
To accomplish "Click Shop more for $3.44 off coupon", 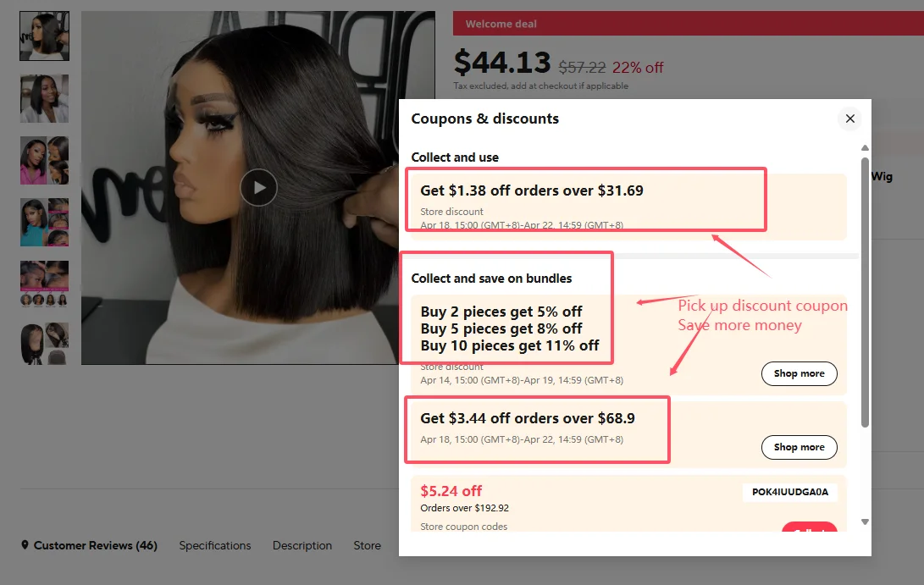I will (x=799, y=447).
